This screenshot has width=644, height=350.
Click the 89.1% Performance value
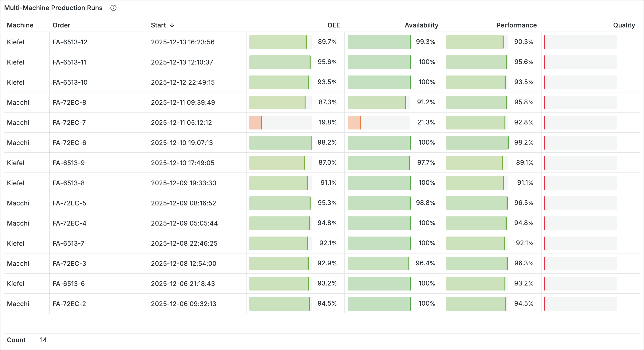coord(524,163)
